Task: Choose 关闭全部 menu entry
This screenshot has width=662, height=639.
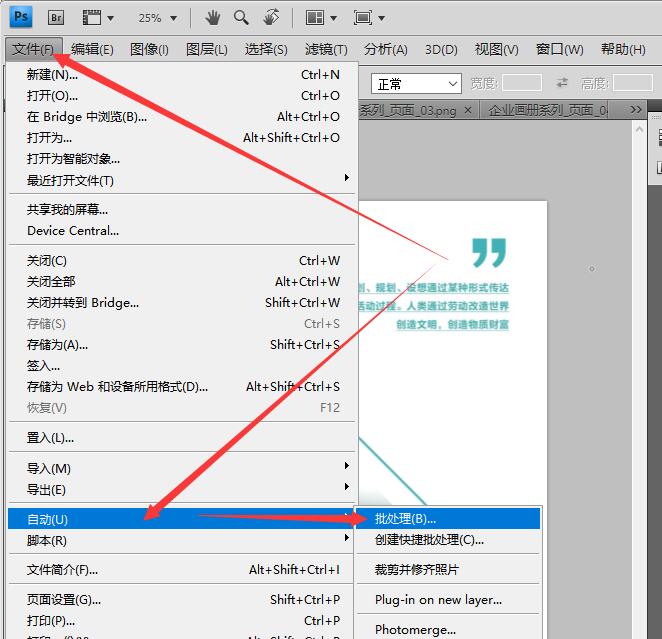Action: click(x=182, y=282)
